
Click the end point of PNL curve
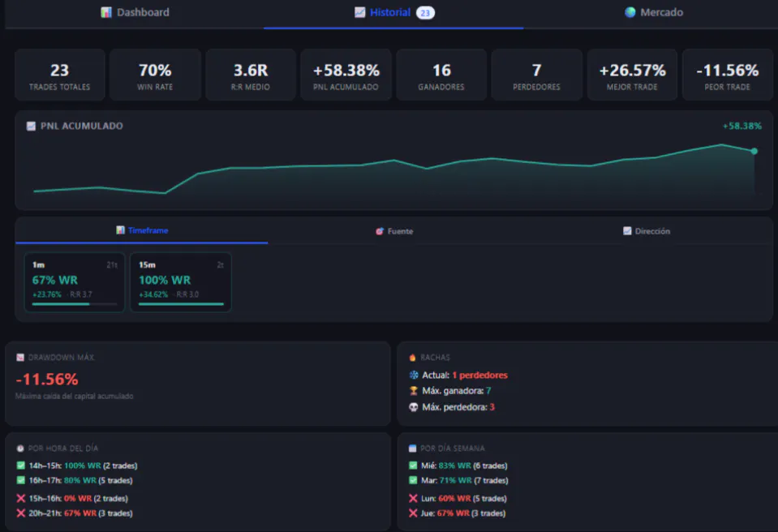point(754,151)
